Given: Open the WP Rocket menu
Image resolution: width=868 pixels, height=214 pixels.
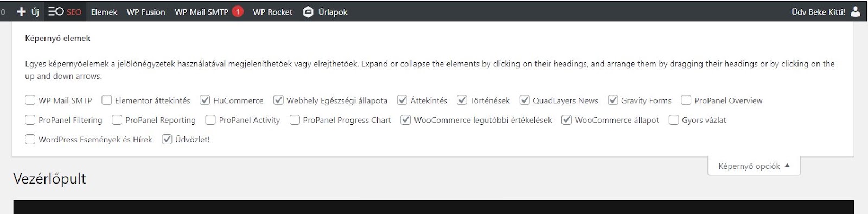Looking at the screenshot, I should (x=272, y=11).
